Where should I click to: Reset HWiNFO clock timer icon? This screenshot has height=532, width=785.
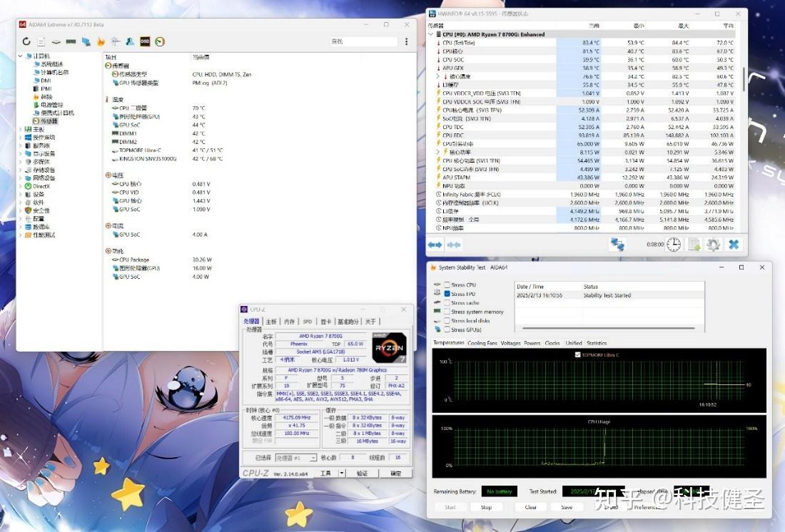[x=674, y=245]
